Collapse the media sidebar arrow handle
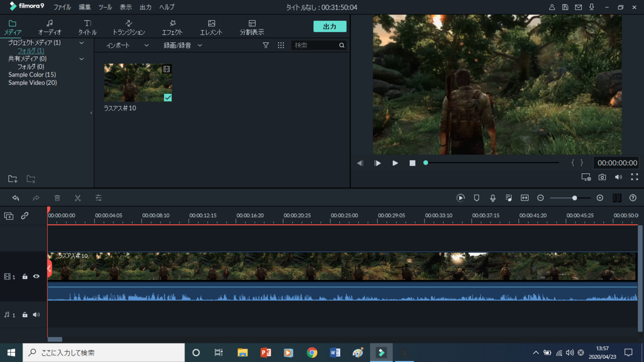The width and height of the screenshot is (644, 362). (91, 113)
